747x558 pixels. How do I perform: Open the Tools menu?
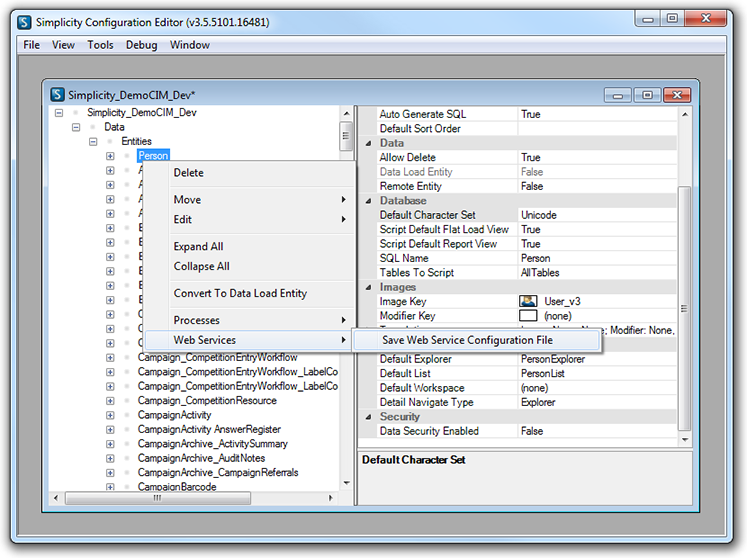100,45
